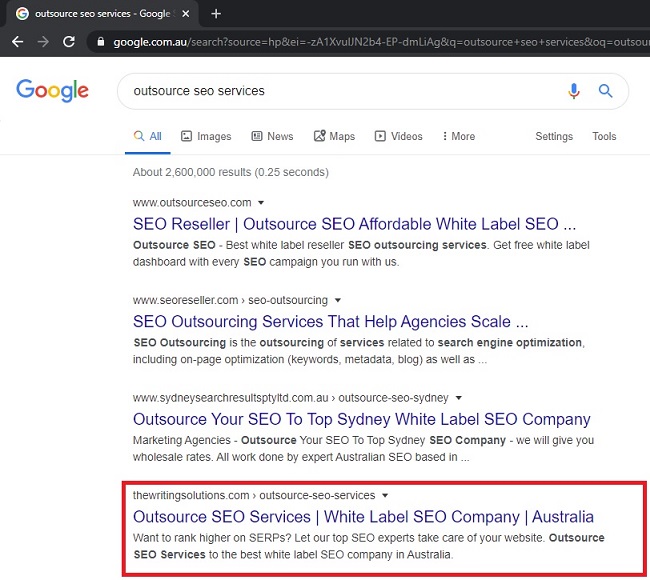Expand dropdown arrow next to seoreseller.com result
650x580 pixels.
coord(337,300)
